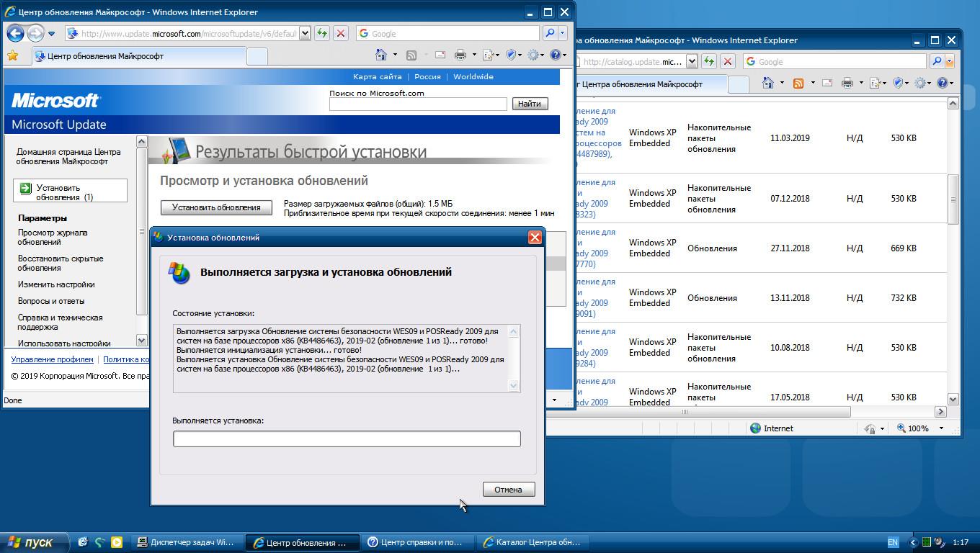Click the grey RSS feeds icon in front window
The image size is (980, 553).
411,55
